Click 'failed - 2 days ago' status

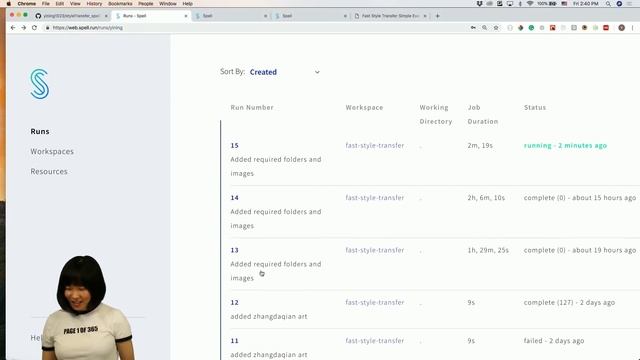(554, 341)
